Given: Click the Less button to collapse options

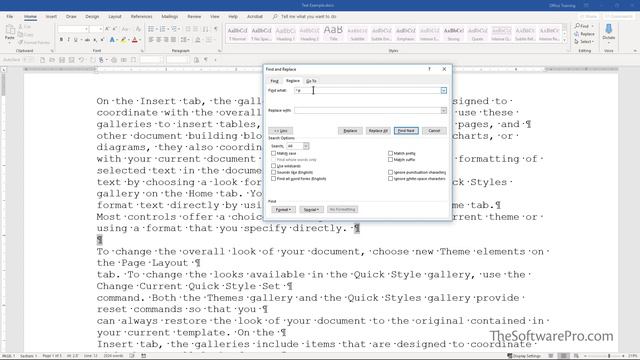Looking at the screenshot, I should (x=280, y=131).
